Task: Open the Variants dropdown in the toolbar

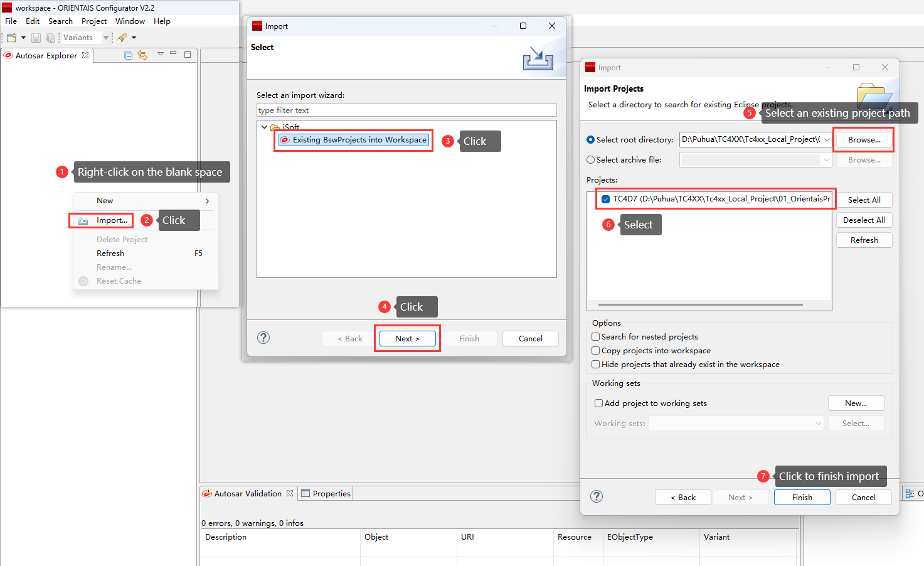Action: point(105,38)
